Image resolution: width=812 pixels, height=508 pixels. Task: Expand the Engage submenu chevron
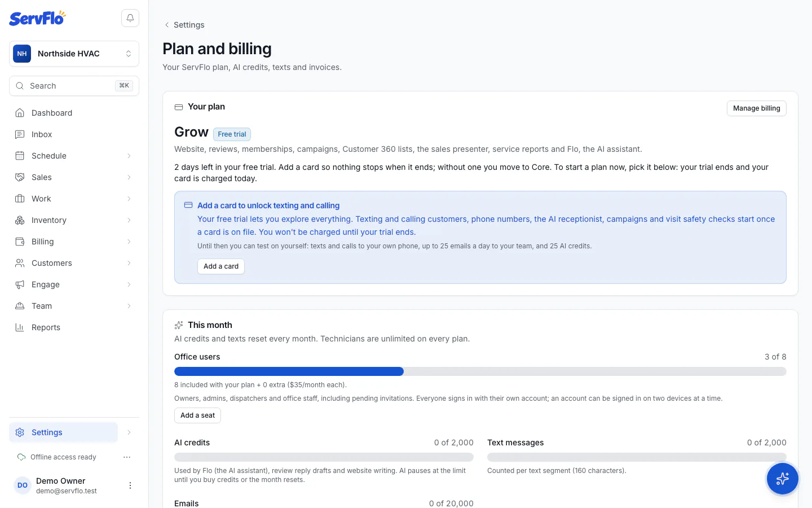coord(129,284)
